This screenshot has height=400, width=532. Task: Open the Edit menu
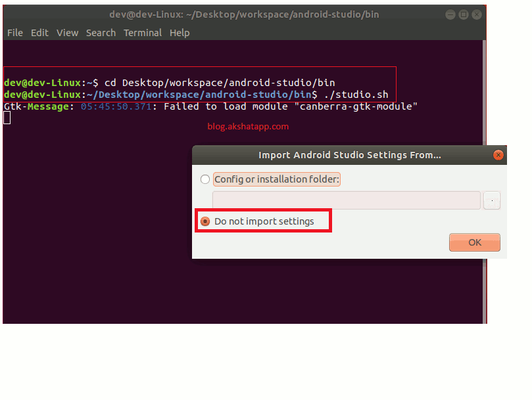pos(39,32)
